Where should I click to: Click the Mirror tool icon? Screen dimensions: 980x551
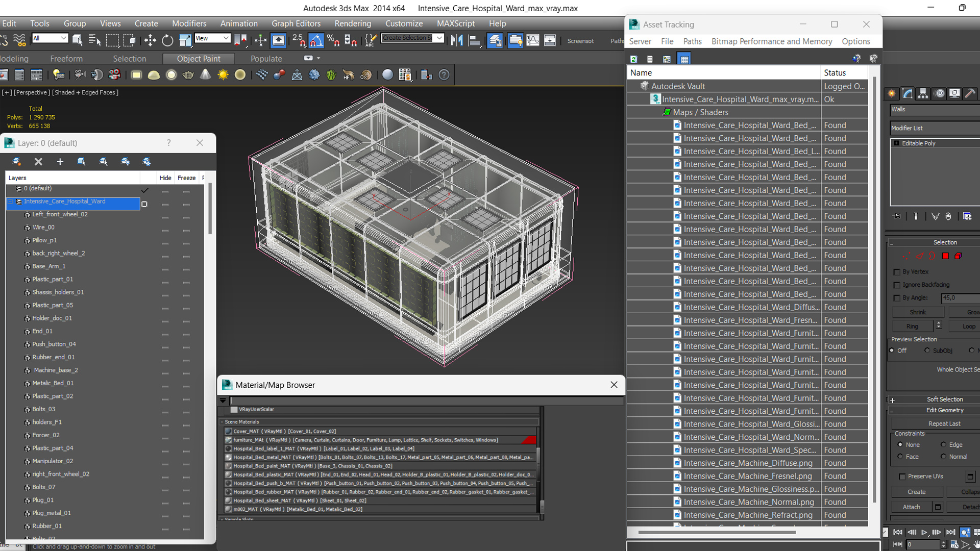point(457,40)
